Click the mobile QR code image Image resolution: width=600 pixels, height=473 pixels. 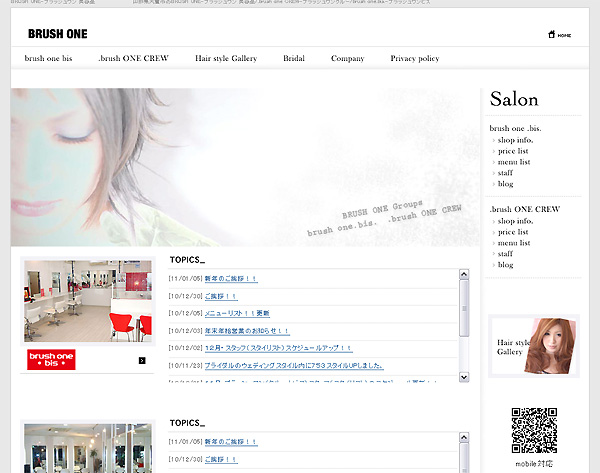pos(534,431)
